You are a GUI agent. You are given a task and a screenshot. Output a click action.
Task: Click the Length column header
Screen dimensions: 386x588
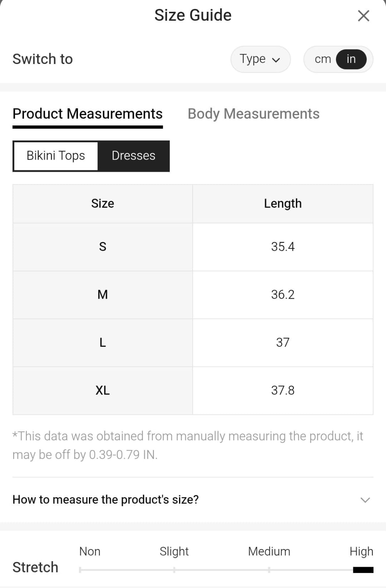(x=283, y=204)
